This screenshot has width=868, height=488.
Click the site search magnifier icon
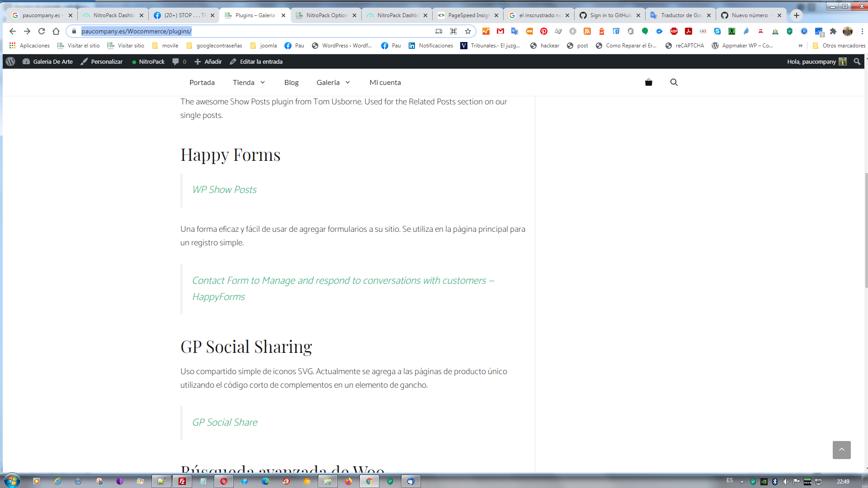[674, 82]
